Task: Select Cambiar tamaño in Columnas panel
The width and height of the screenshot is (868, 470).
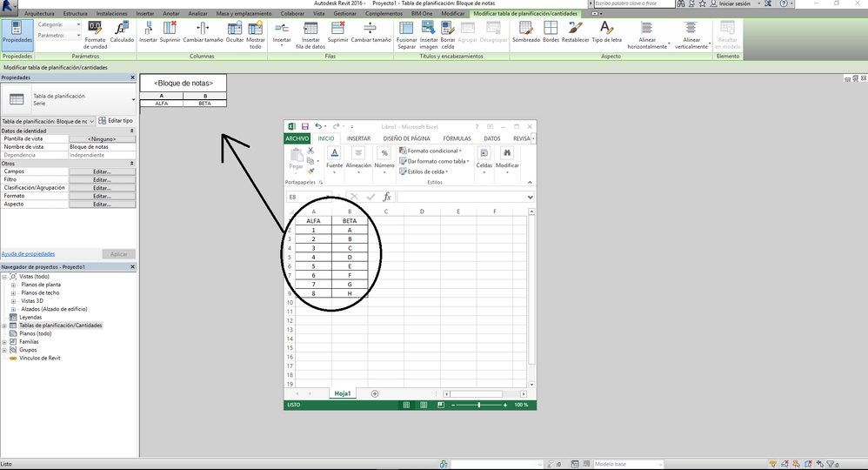Action: coord(203,32)
